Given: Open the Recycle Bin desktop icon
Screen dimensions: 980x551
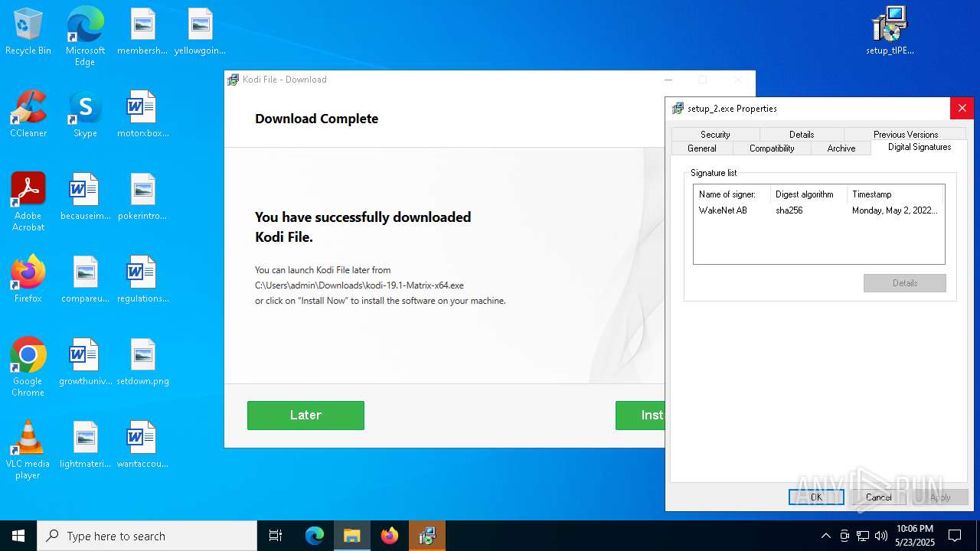Looking at the screenshot, I should [28, 32].
